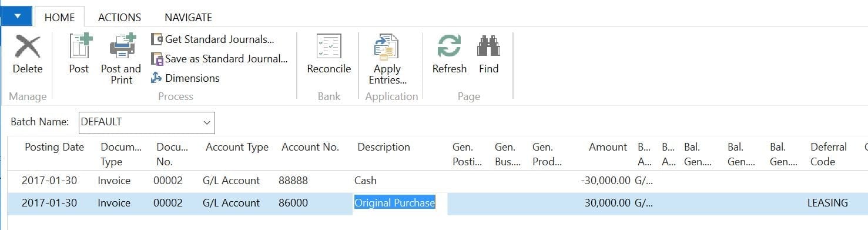868x230 pixels.
Task: Select the Cash description cell
Action: (400, 181)
